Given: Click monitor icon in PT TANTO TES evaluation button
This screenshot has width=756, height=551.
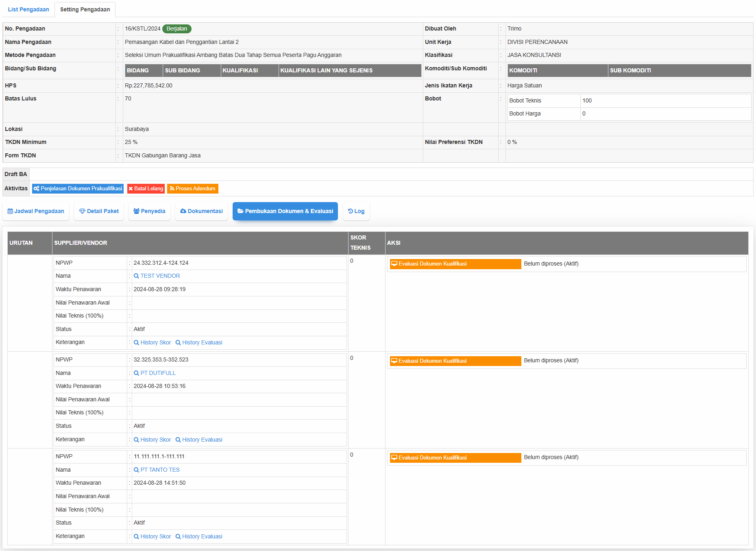Looking at the screenshot, I should tap(394, 458).
